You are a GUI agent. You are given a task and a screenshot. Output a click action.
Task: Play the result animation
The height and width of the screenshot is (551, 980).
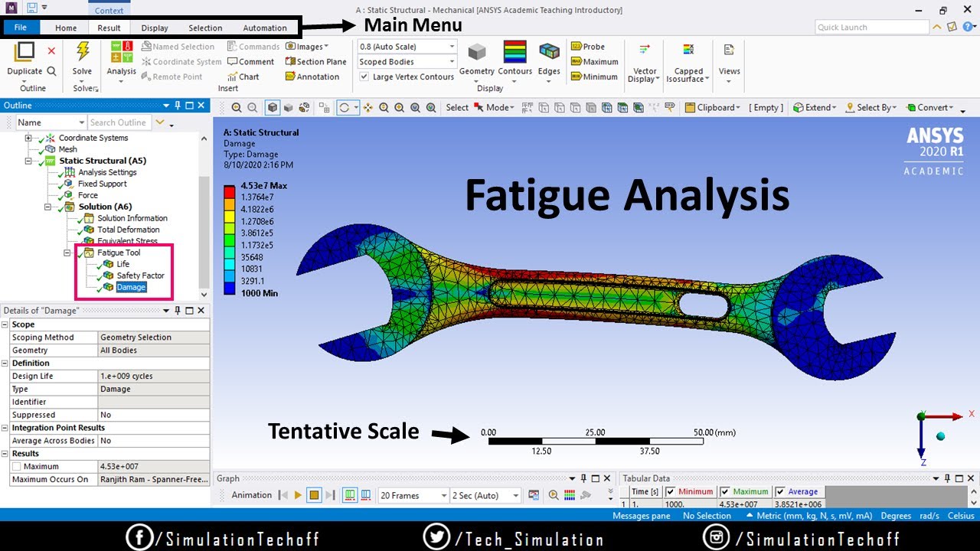pos(298,496)
